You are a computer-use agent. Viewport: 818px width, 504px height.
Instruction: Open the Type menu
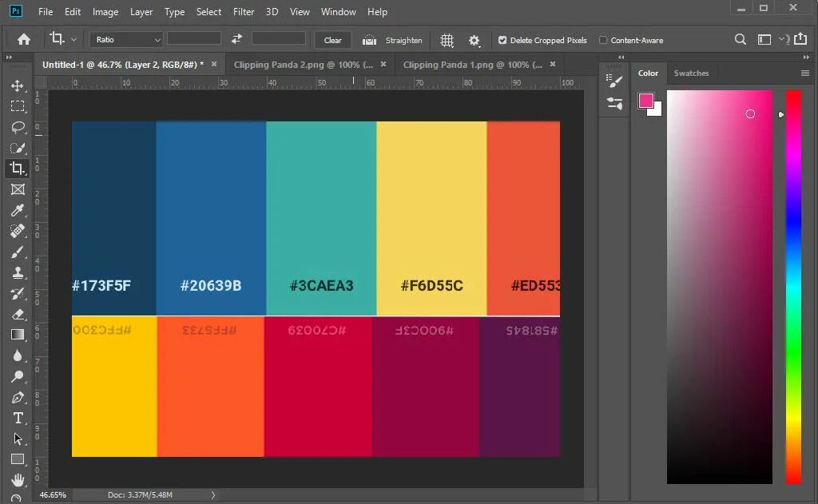[174, 11]
